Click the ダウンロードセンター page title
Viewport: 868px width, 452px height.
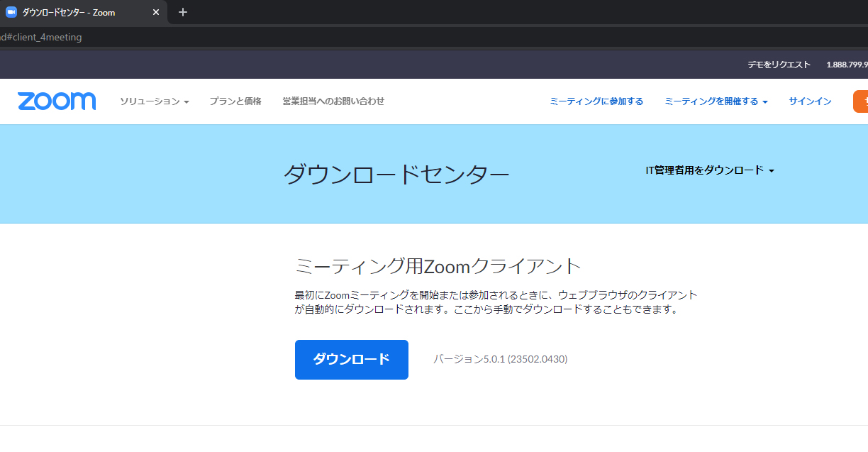click(398, 172)
